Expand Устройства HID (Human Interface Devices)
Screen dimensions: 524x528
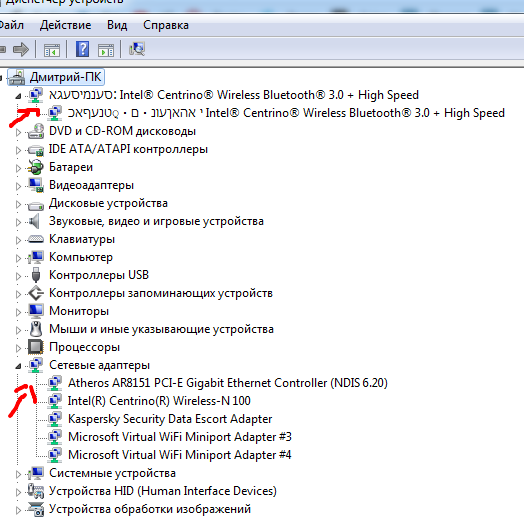click(18, 492)
